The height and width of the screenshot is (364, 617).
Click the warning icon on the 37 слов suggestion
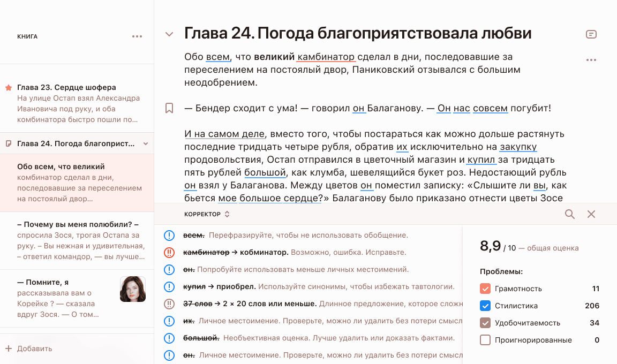(170, 304)
